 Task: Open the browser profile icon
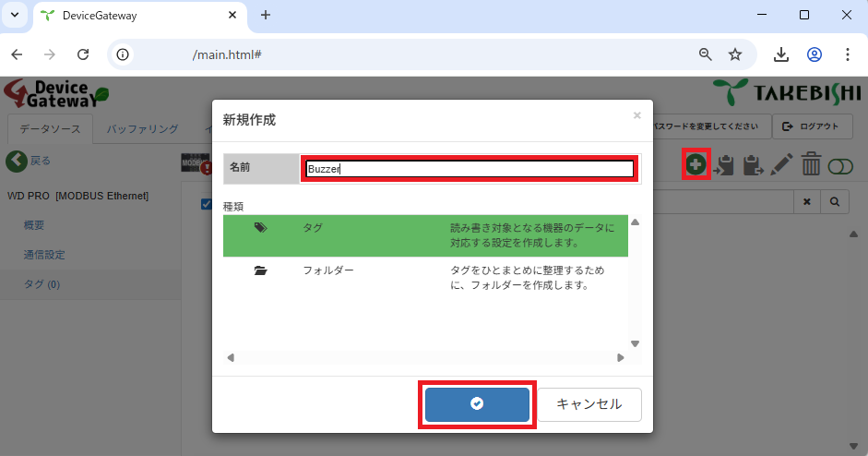[x=814, y=54]
